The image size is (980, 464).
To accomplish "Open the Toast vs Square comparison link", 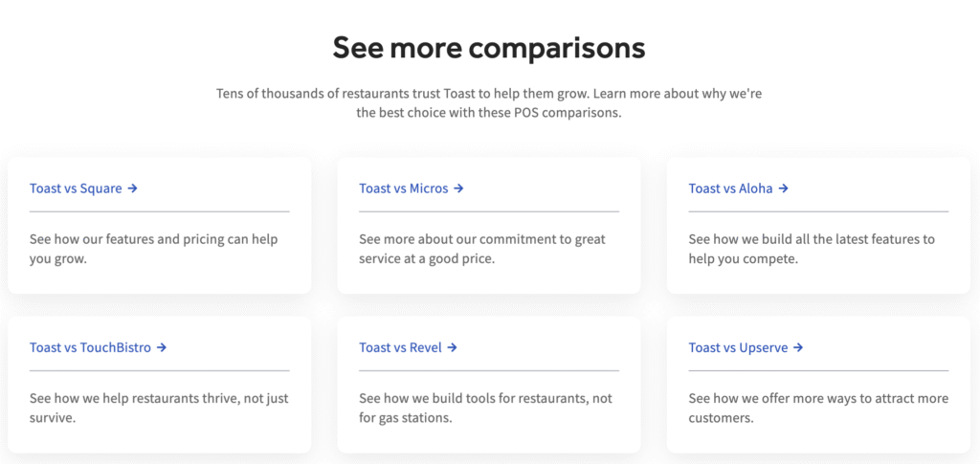I will (76, 188).
